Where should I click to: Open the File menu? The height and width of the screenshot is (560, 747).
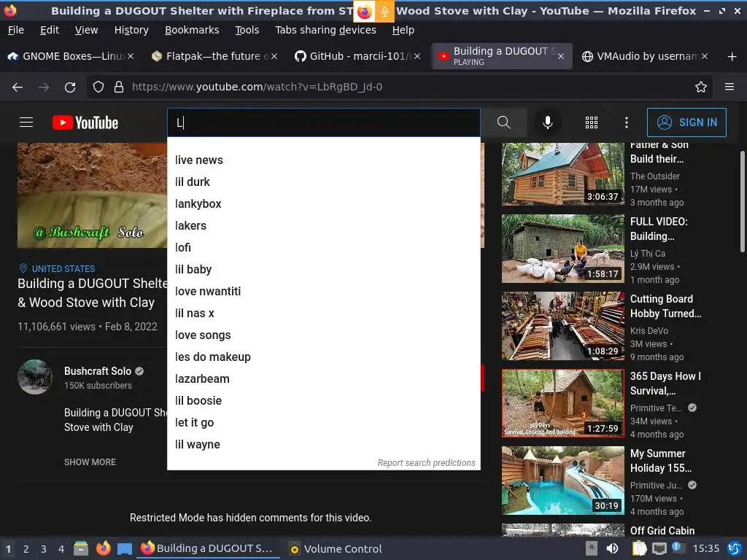click(16, 30)
